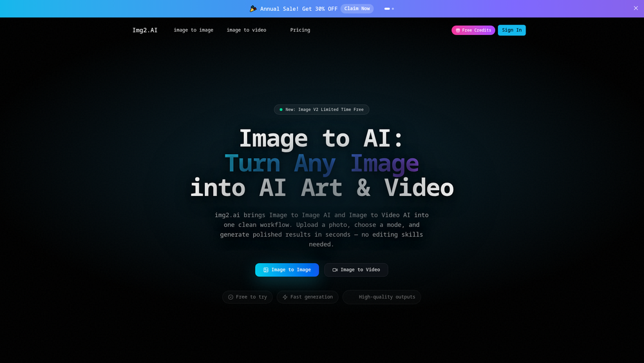Click the gift icon on Free Credits
Image resolution: width=644 pixels, height=363 pixels.
coord(457,30)
